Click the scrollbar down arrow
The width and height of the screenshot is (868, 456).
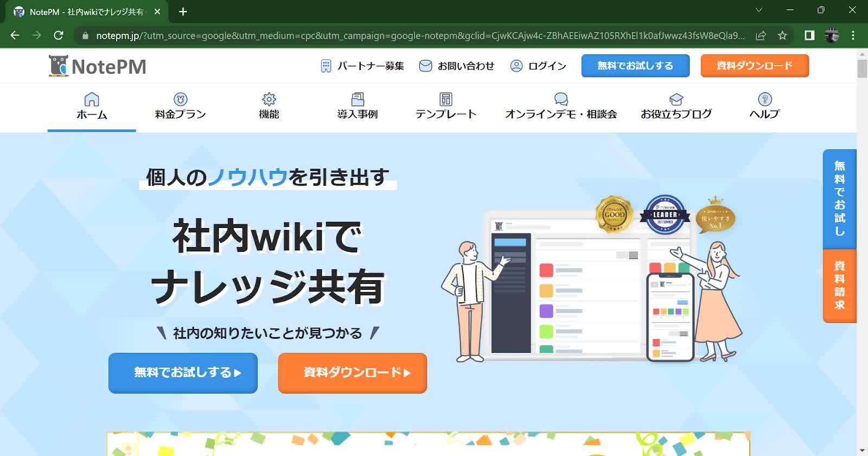pos(862,451)
